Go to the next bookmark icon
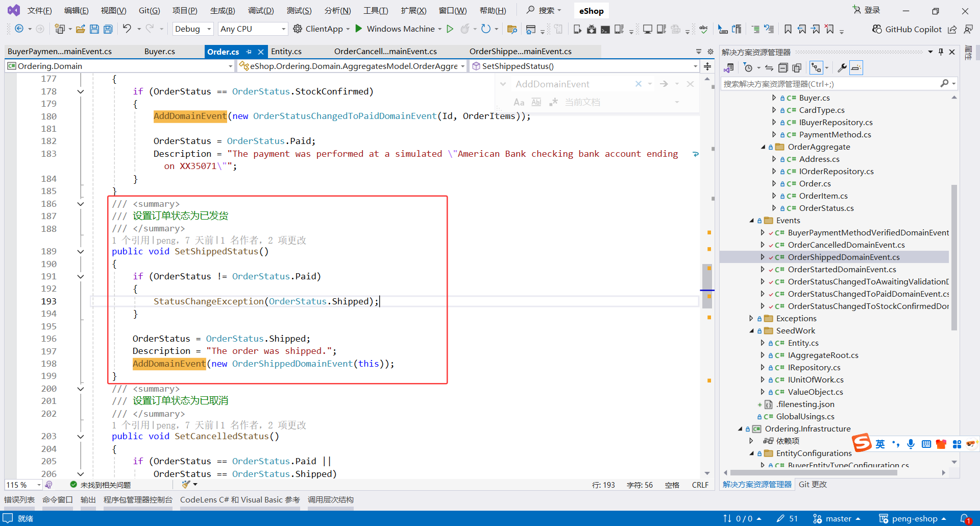 tap(816, 29)
